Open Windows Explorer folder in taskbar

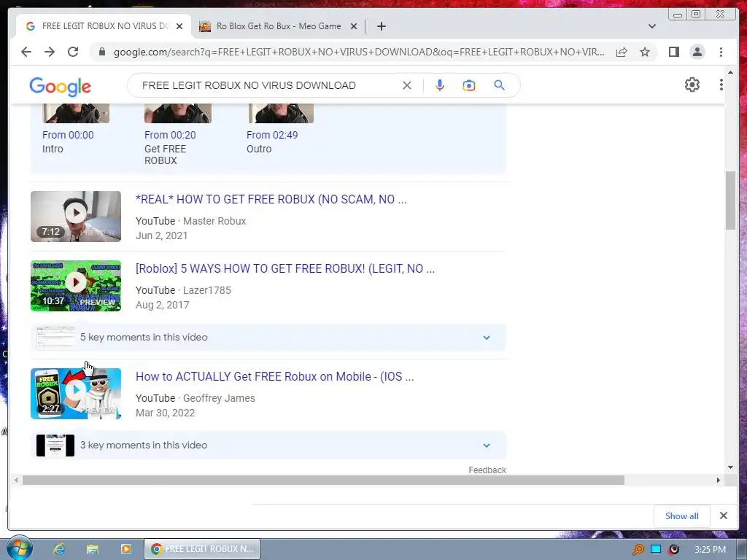click(x=93, y=549)
